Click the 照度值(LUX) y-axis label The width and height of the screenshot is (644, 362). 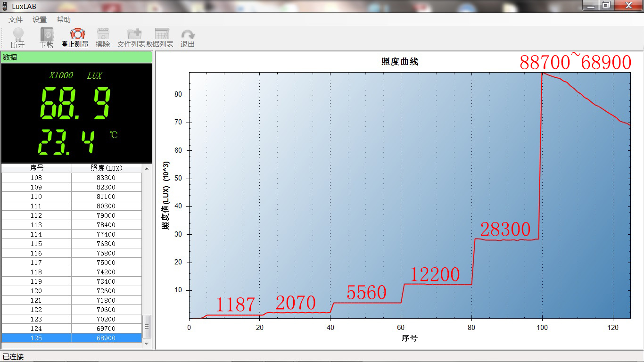point(165,195)
